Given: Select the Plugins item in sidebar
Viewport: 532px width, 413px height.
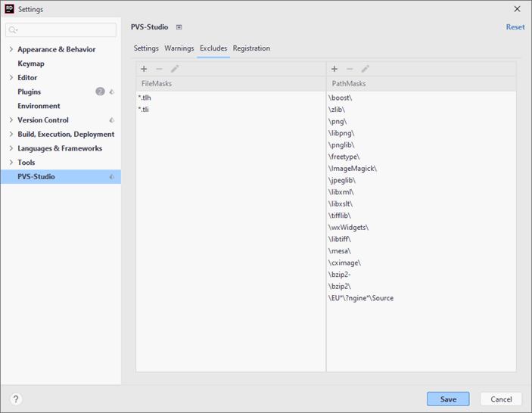Looking at the screenshot, I should (x=30, y=92).
